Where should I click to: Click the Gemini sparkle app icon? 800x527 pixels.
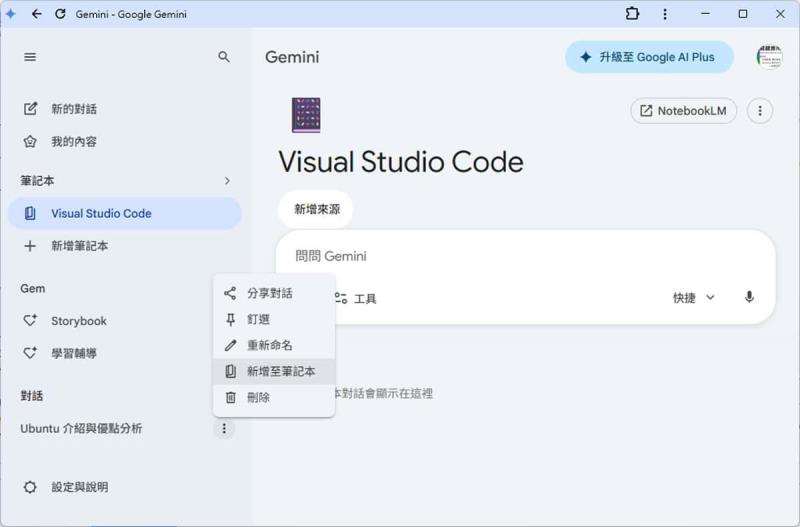[x=10, y=14]
